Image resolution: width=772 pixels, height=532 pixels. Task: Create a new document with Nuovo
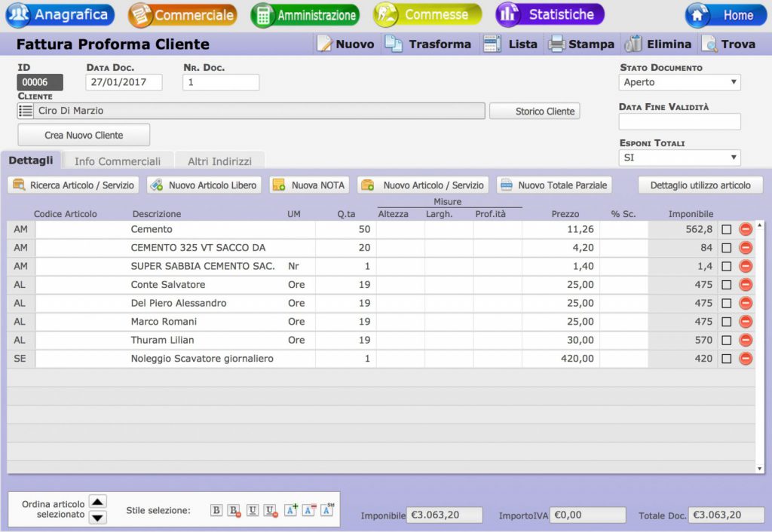click(x=345, y=44)
